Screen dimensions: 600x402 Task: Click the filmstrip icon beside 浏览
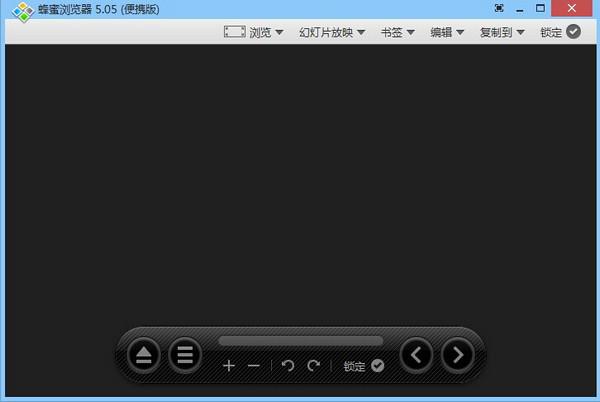point(234,32)
